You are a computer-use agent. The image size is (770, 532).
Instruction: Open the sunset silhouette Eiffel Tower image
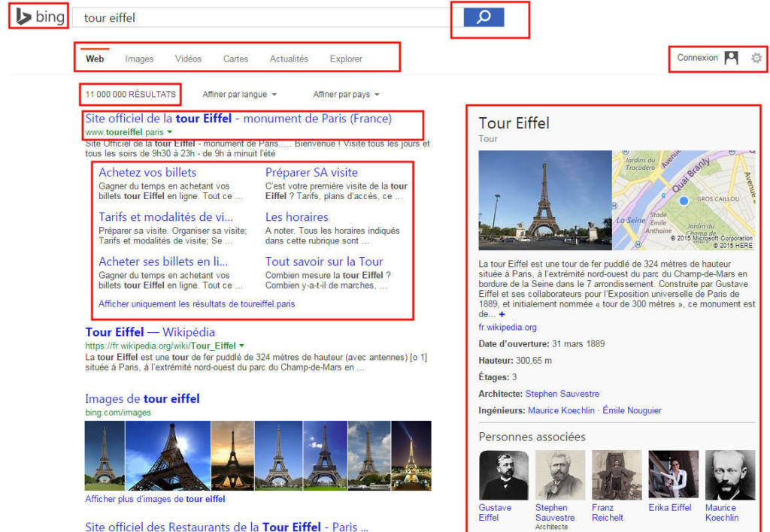(233, 455)
